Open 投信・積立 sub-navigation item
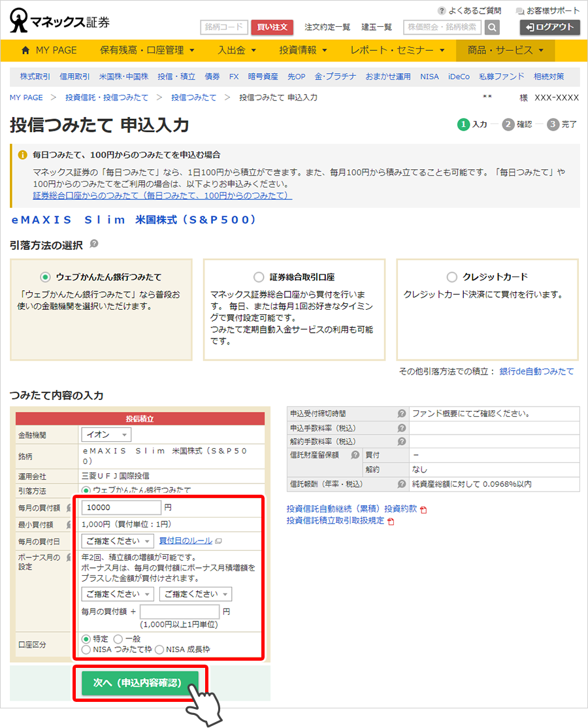 (x=176, y=76)
